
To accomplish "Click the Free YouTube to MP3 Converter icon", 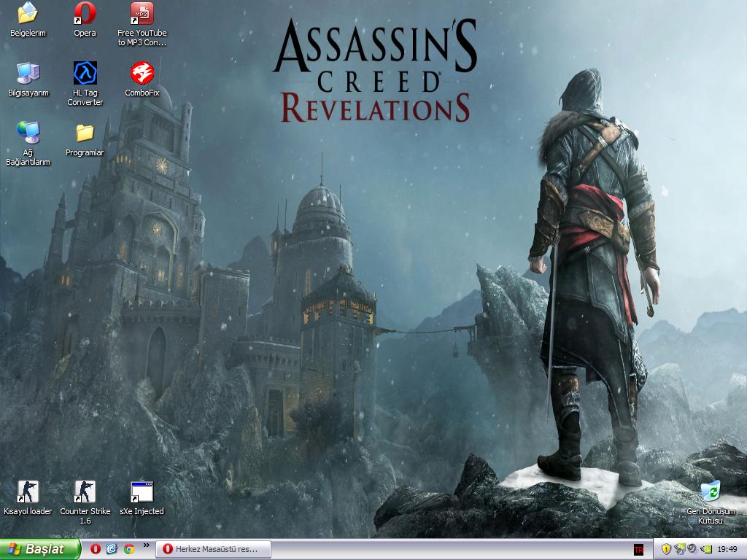I will (x=142, y=13).
